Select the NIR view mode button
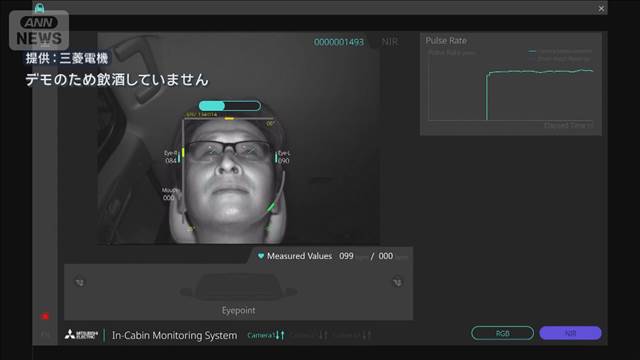Screen dimensions: 640x360 [x=570, y=333]
